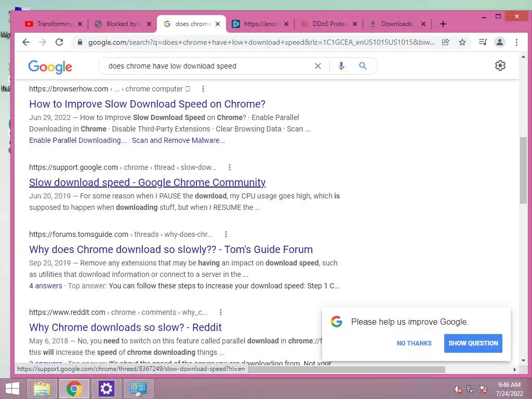Viewport: 532px width, 399px height.
Task: Open Why Chrome downloads so slow Reddit result
Action: (125, 327)
